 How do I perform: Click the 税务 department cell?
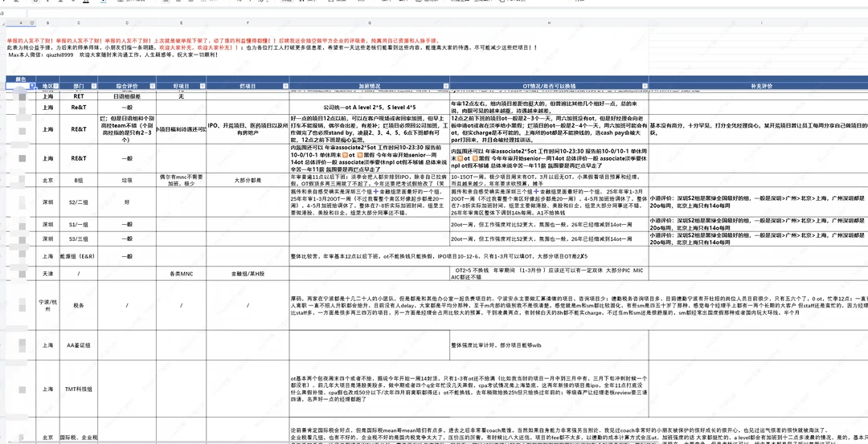pos(79,305)
